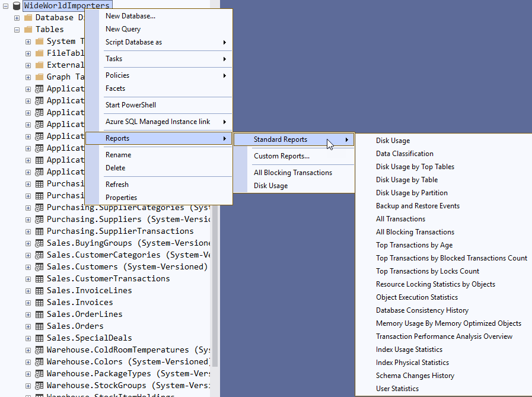Collapse the Tables folder node
This screenshot has width=532, height=397.
point(17,30)
